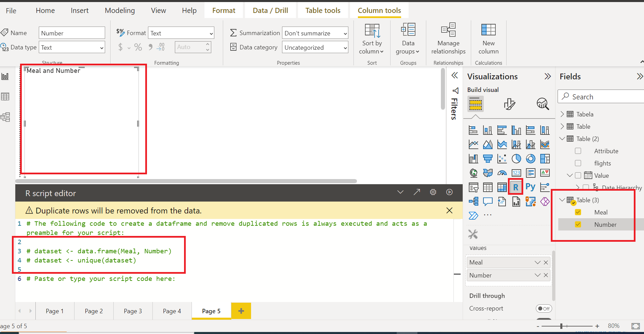Click New column button
Screen dimensions: 644x334
(x=489, y=39)
